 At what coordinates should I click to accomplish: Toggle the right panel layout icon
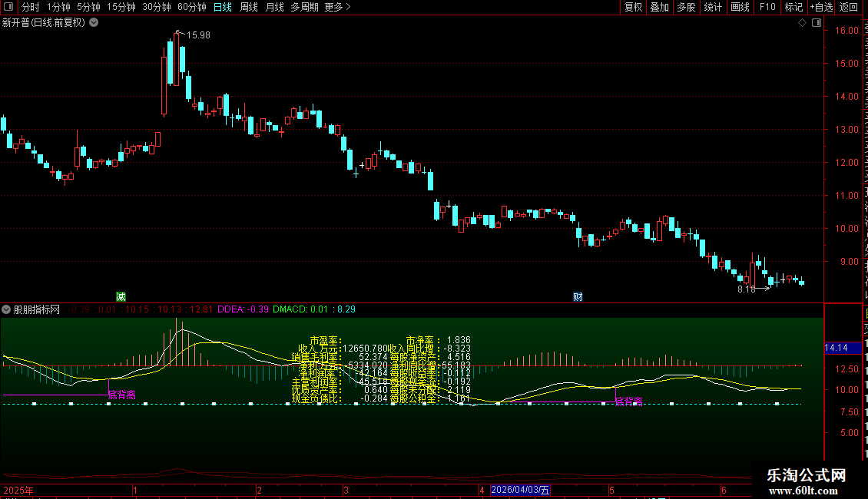click(817, 23)
